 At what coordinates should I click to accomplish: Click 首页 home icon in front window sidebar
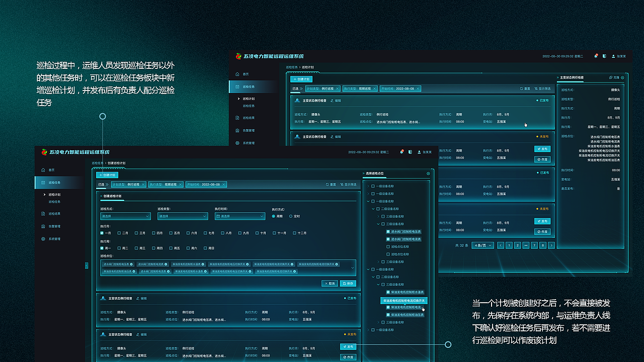point(43,170)
